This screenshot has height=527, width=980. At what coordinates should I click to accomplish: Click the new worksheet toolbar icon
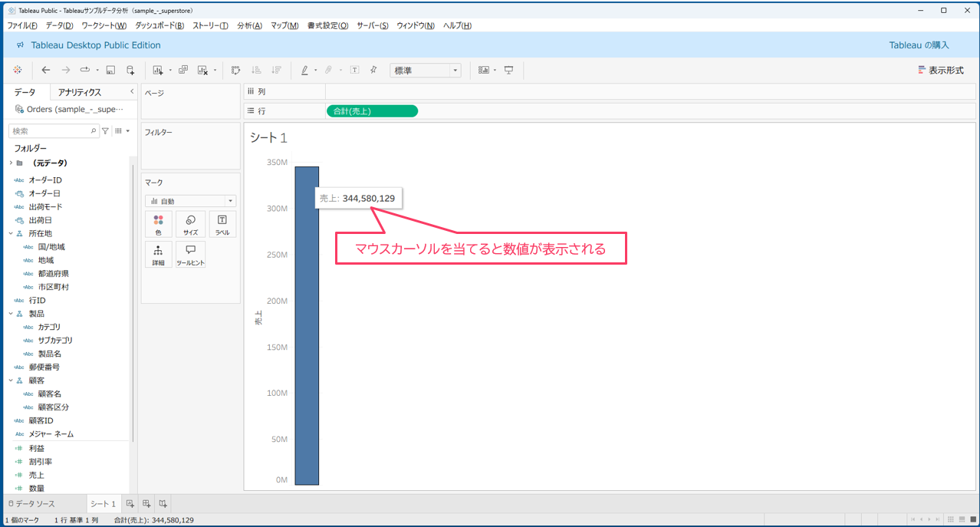point(158,70)
